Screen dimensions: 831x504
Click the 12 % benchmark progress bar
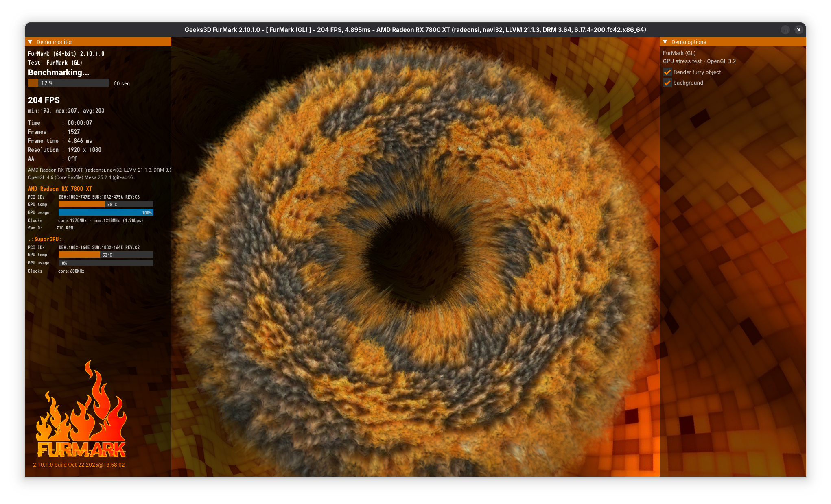tap(69, 83)
